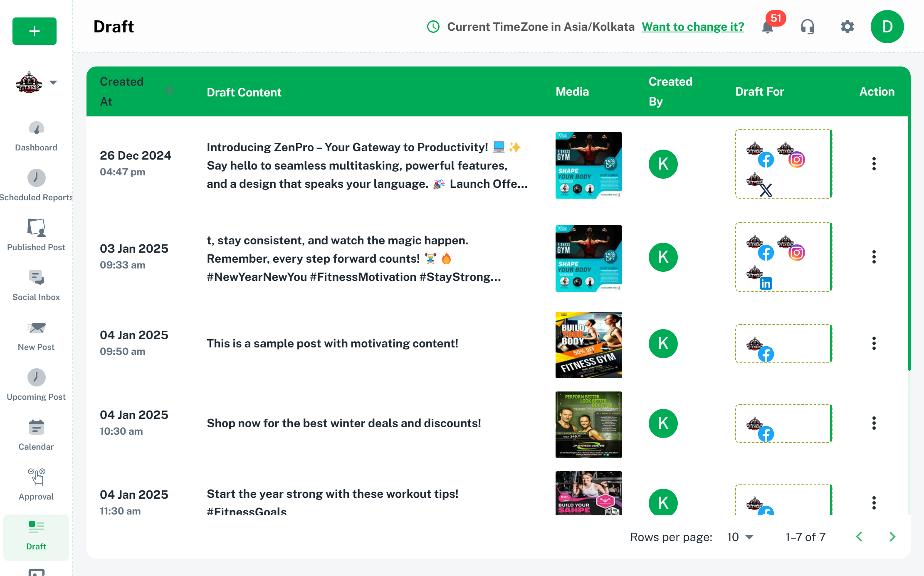Click the 'Want to change it?' link
Screen dimensions: 924x576
click(x=692, y=27)
